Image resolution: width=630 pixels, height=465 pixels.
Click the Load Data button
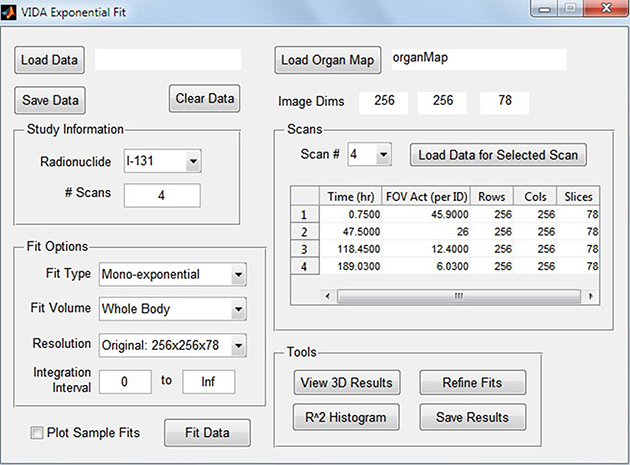tap(49, 60)
